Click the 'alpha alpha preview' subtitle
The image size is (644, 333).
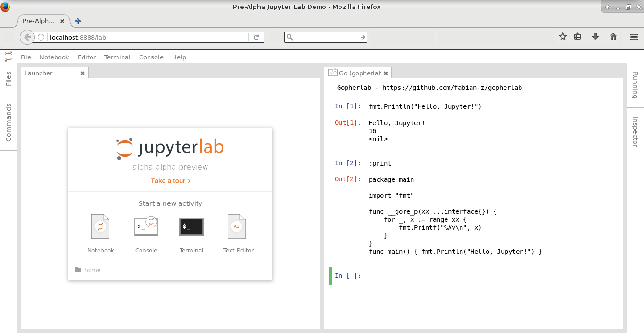(170, 167)
